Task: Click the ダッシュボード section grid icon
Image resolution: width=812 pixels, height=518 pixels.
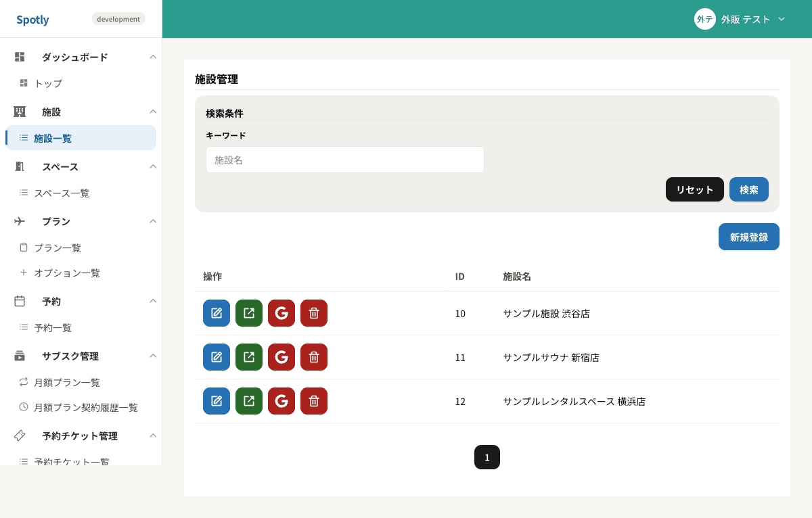Action: coord(20,57)
